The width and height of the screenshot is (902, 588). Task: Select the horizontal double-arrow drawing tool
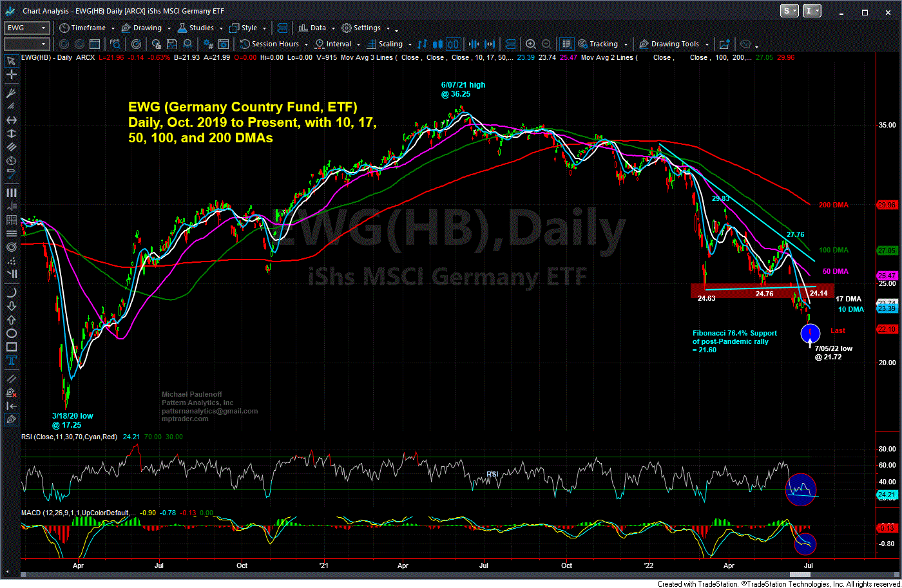click(11, 120)
